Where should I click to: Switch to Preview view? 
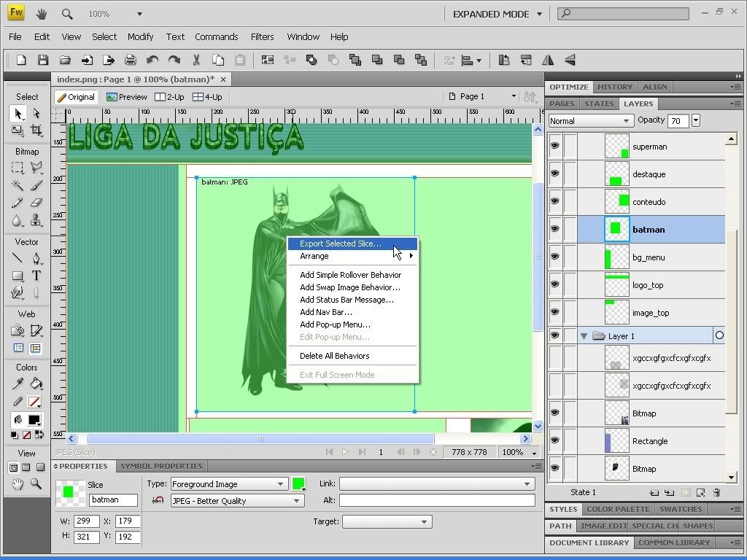pyautogui.click(x=127, y=97)
